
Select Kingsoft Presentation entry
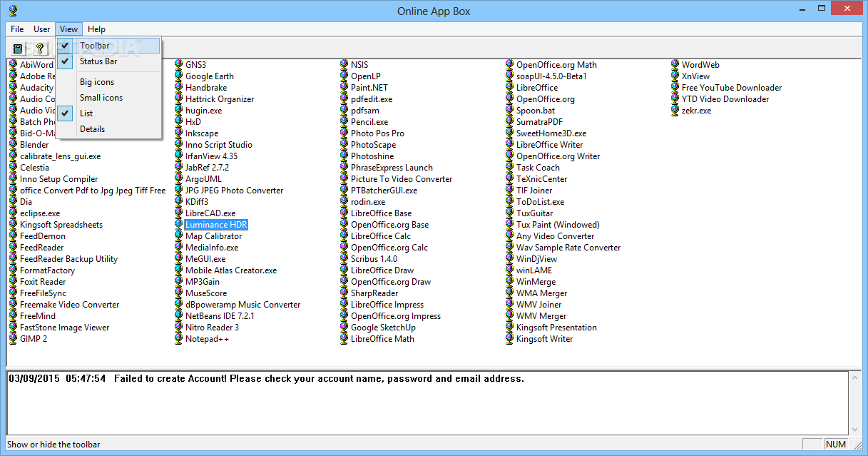click(557, 328)
